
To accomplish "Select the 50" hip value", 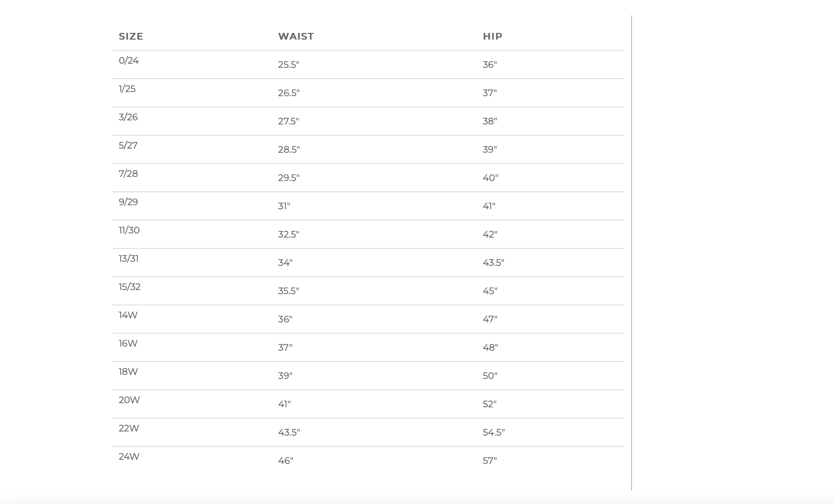I will [x=490, y=376].
